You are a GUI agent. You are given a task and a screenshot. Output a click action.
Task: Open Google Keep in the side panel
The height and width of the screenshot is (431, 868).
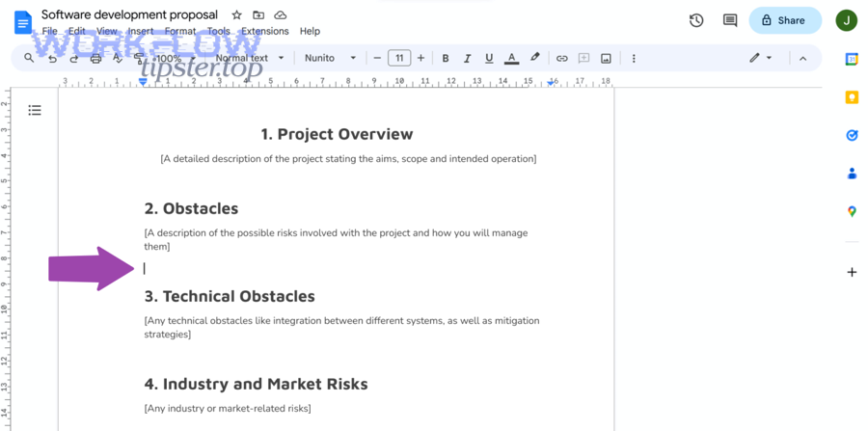[852, 98]
